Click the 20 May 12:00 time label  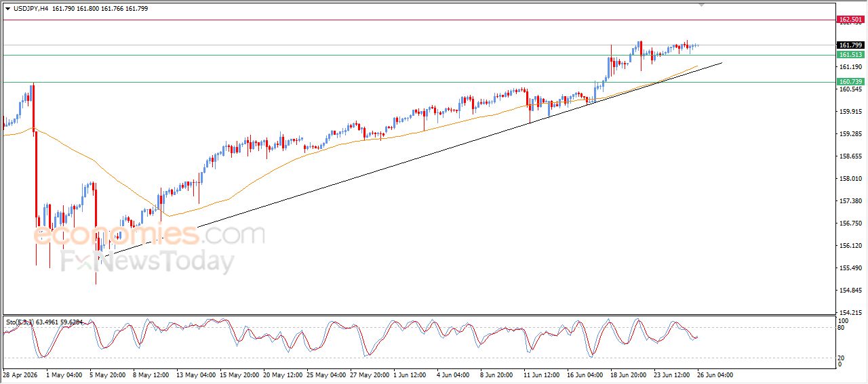pos(283,375)
